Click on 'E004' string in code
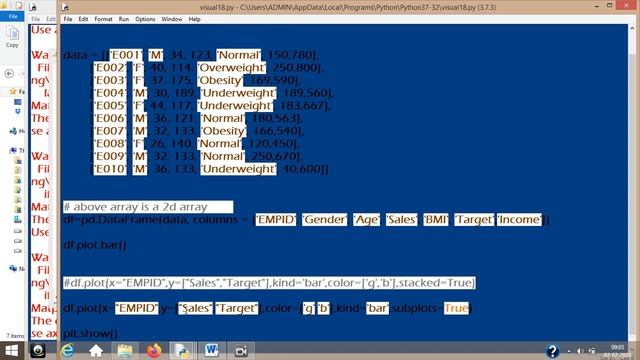Screen dimensions: 640x360 click(110, 93)
